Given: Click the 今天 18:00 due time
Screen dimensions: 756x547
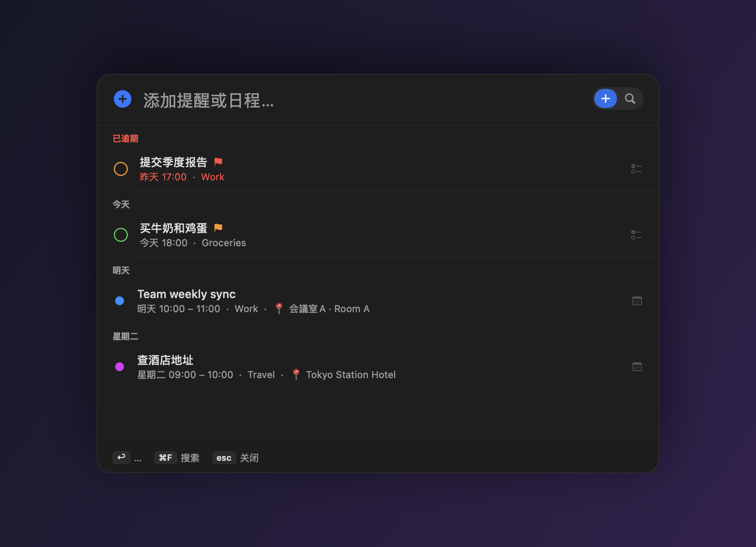Looking at the screenshot, I should coord(164,243).
